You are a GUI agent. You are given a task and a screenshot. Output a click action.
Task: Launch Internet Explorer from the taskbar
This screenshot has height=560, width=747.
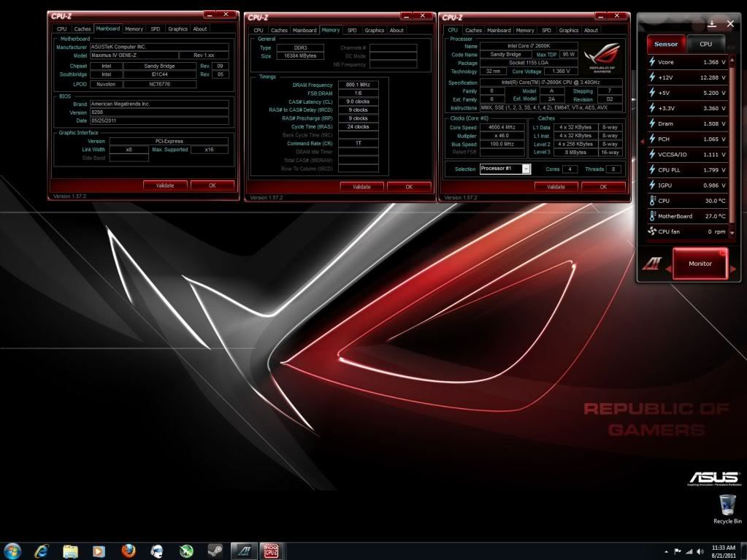[42, 551]
